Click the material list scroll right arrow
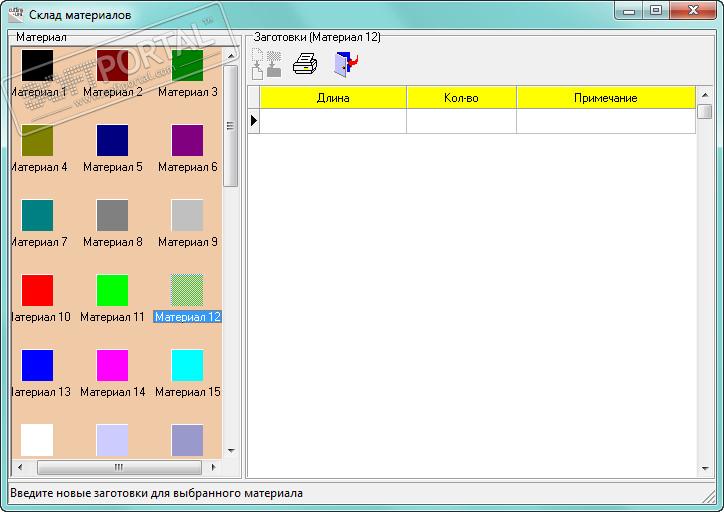Viewport: 724px width, 512px height. click(x=213, y=467)
